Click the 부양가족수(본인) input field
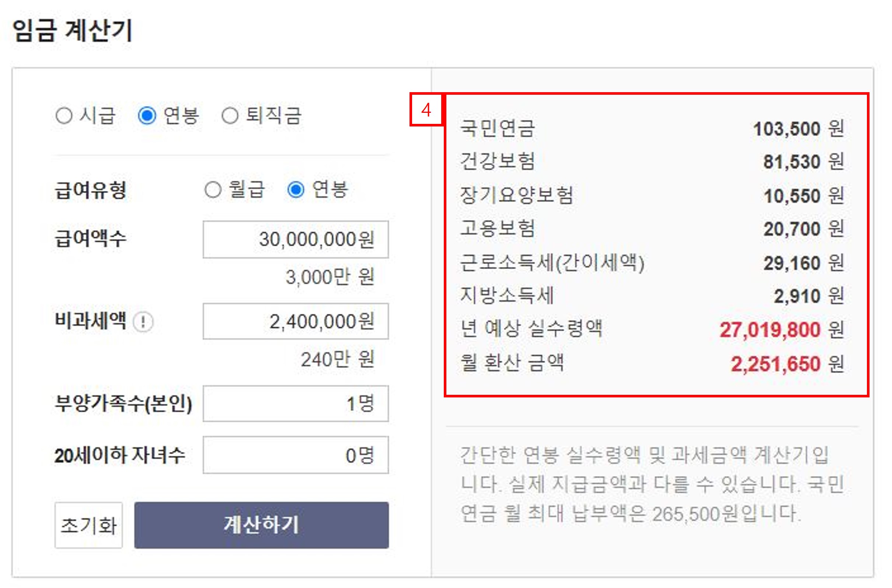The image size is (892, 588). coord(296,404)
